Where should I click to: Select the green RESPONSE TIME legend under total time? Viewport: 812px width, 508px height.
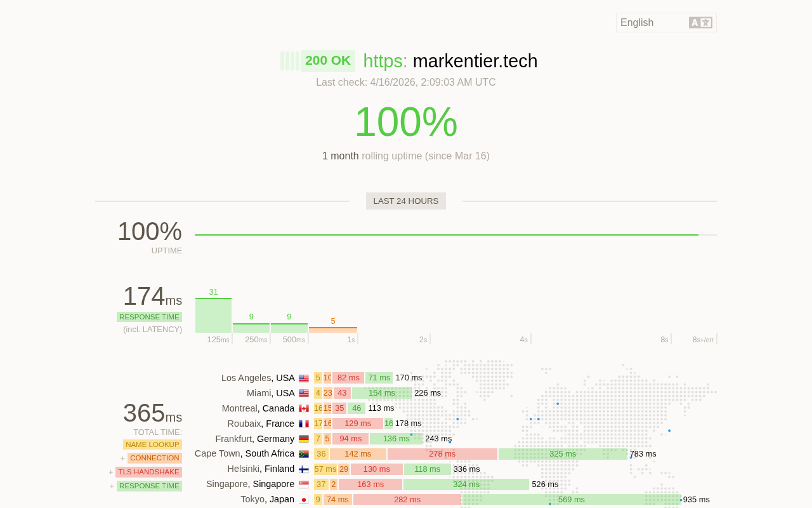click(x=149, y=486)
